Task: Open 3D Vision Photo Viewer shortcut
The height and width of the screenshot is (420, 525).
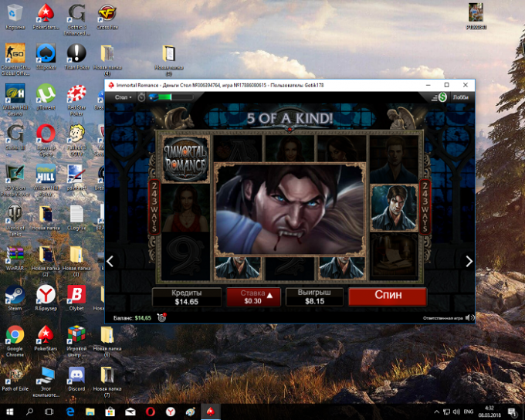Action: pyautogui.click(x=15, y=180)
